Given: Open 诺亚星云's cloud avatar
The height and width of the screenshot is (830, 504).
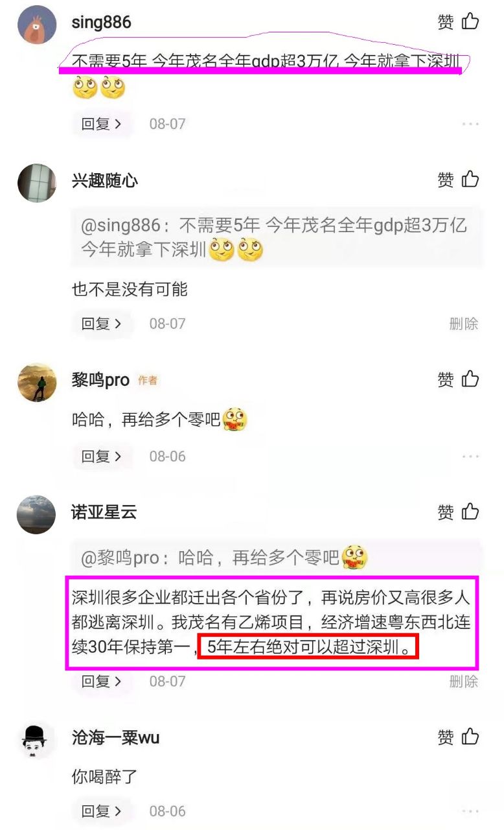Looking at the screenshot, I should coord(36,515).
